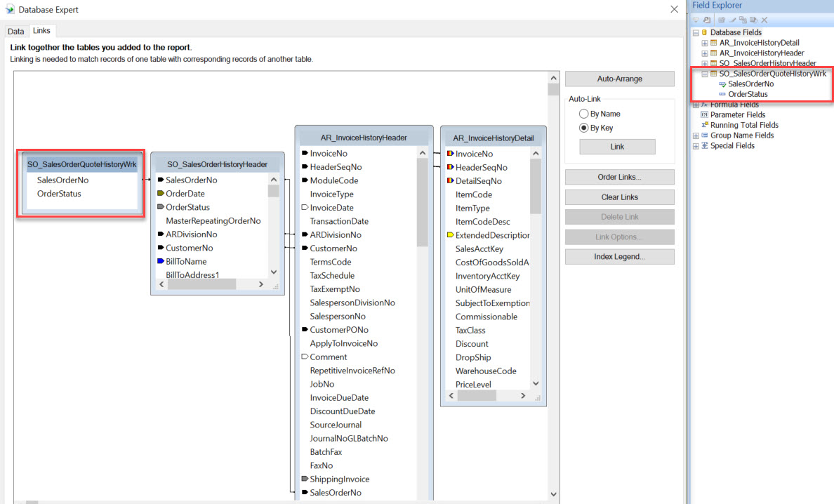Click the Field Explorer duplicate icon
834x504 pixels.
tap(743, 20)
